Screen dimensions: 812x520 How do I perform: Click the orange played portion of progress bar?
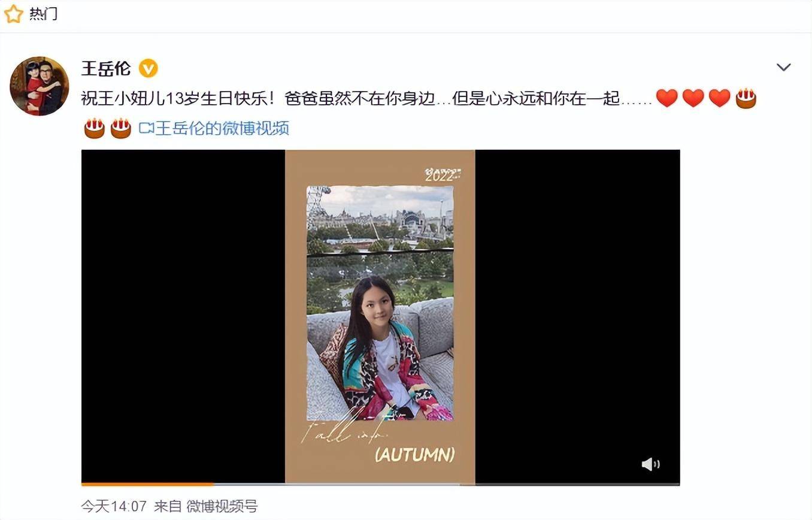click(x=147, y=483)
